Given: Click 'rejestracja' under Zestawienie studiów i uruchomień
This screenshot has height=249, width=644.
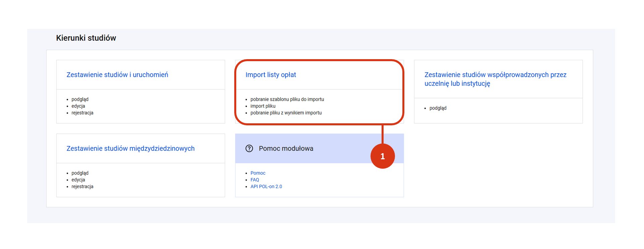Looking at the screenshot, I should [82, 113].
